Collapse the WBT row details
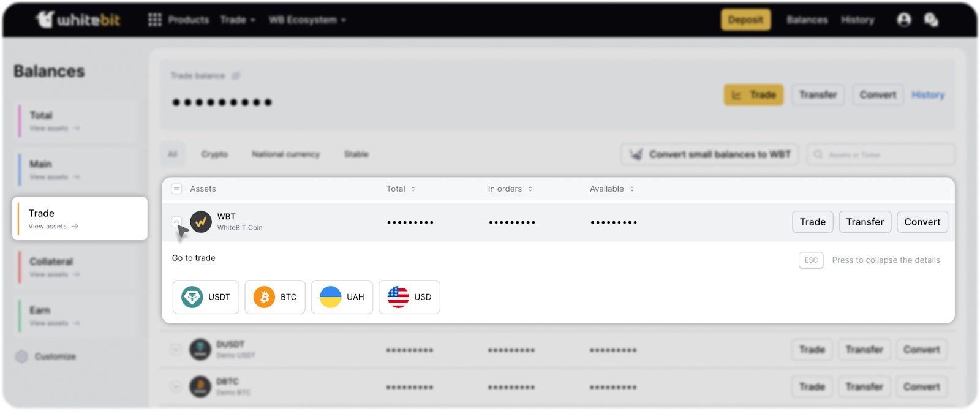Viewport: 980px width, 411px height. pyautogui.click(x=176, y=221)
